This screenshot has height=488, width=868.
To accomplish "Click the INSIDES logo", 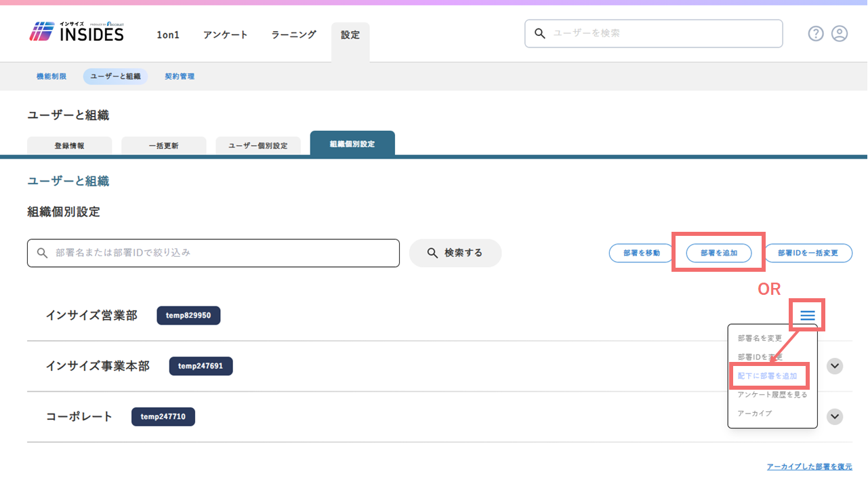I will tap(77, 31).
